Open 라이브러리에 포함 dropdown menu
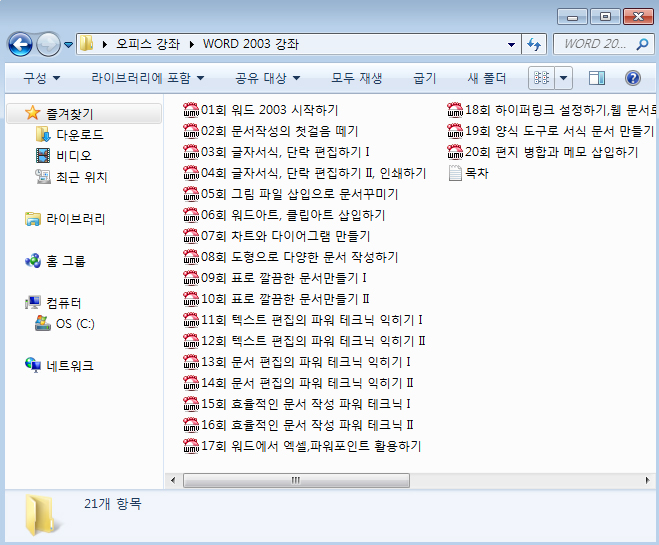This screenshot has width=659, height=545. (x=148, y=78)
